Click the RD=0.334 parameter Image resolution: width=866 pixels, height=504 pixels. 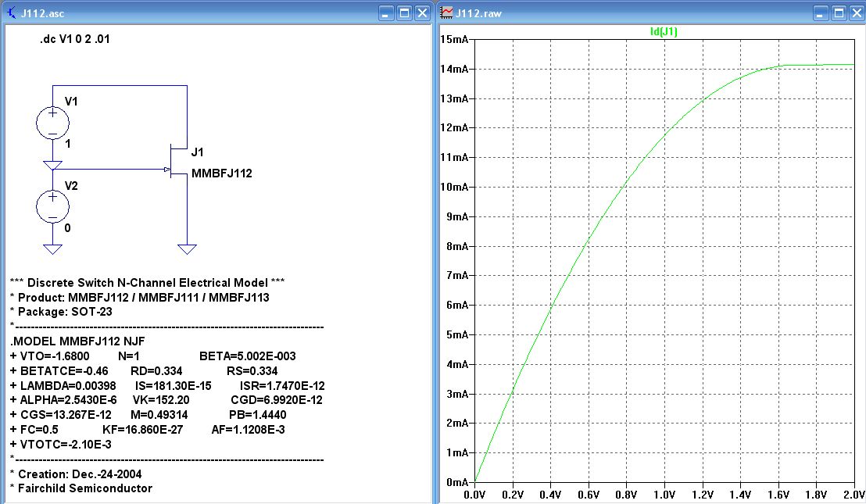[156, 371]
